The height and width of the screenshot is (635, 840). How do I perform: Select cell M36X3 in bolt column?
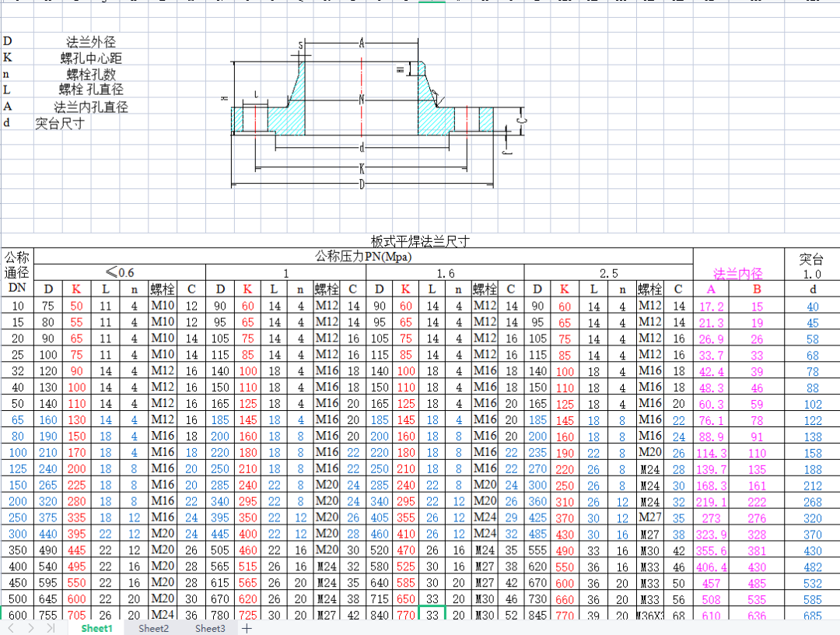tap(649, 616)
